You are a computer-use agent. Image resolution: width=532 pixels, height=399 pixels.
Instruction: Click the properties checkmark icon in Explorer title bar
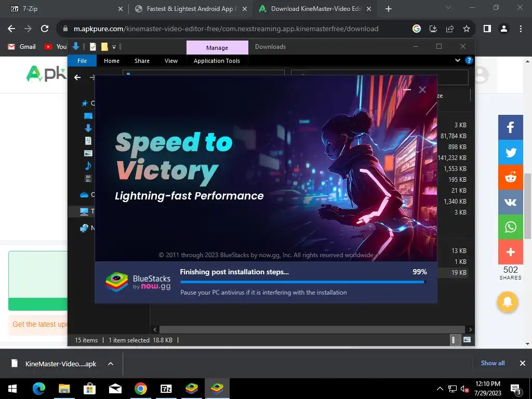(92, 47)
